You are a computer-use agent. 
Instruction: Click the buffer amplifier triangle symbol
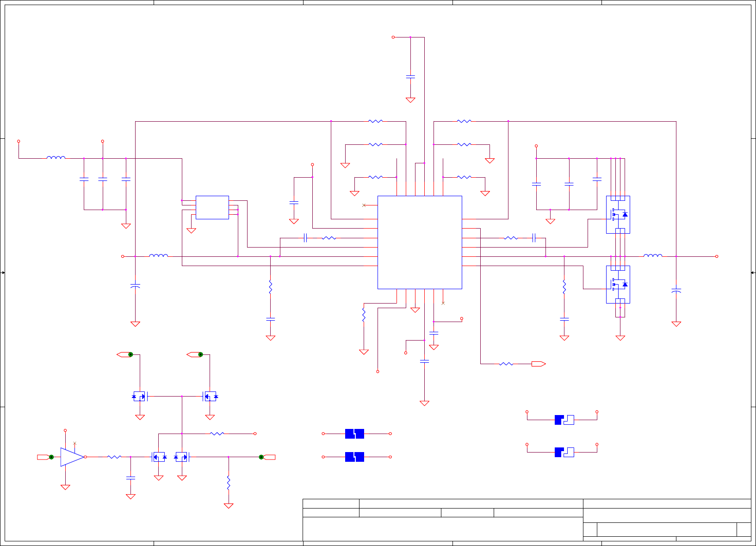72,457
